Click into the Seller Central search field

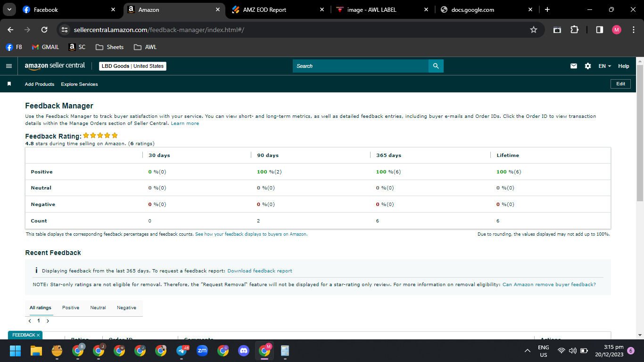click(x=361, y=66)
